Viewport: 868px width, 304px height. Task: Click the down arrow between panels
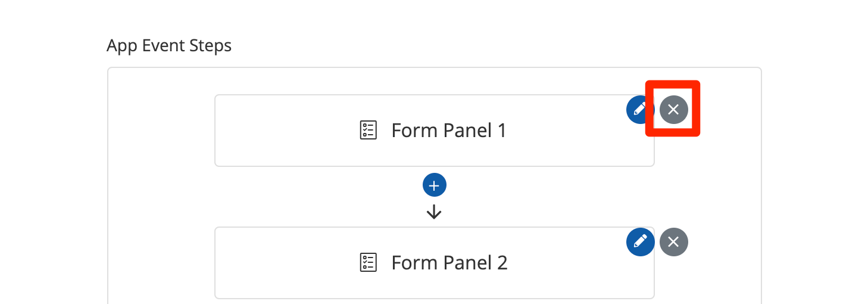point(434,212)
